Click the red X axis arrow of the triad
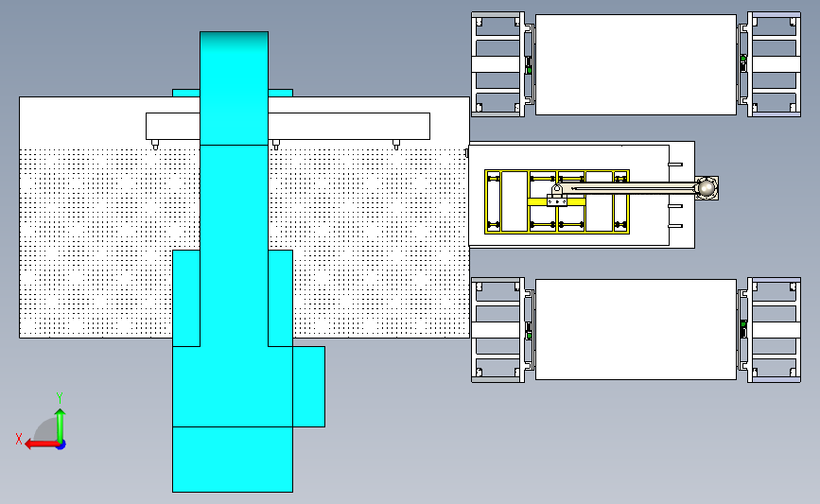The height and width of the screenshot is (504, 820). coord(41,444)
